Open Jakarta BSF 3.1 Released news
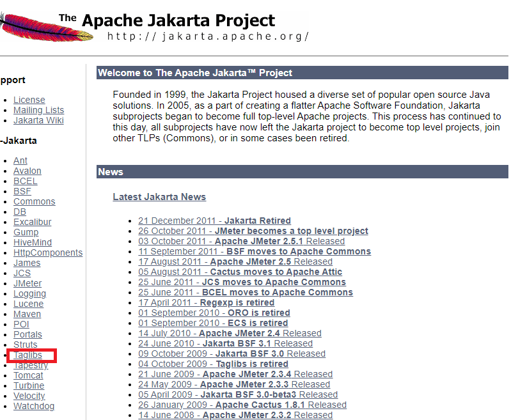The image size is (518, 420). 225,343
